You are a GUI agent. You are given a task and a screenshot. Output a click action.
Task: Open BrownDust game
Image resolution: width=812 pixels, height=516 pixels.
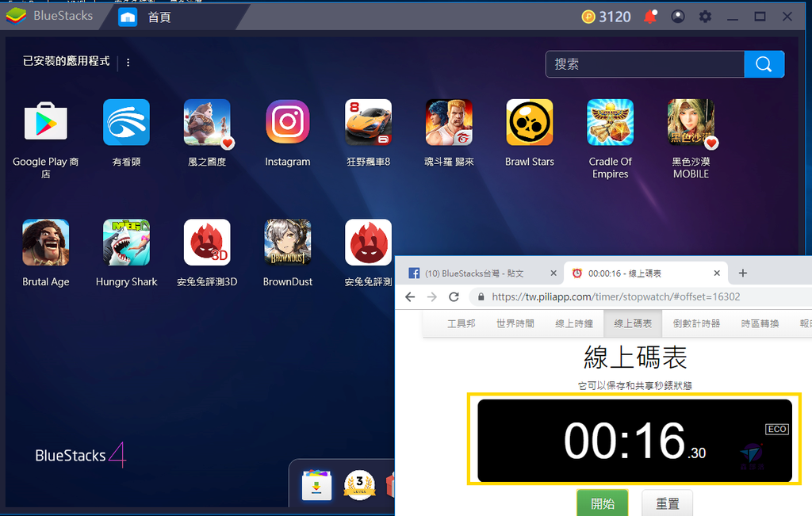coord(288,243)
